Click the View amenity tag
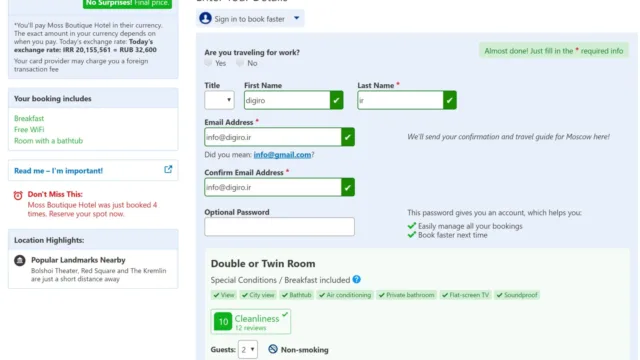 point(224,295)
